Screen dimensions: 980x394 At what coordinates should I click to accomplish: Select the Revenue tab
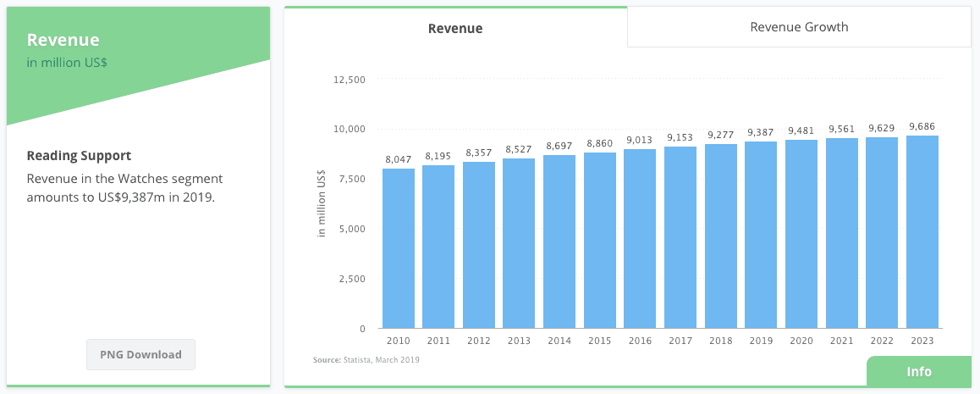(x=455, y=28)
